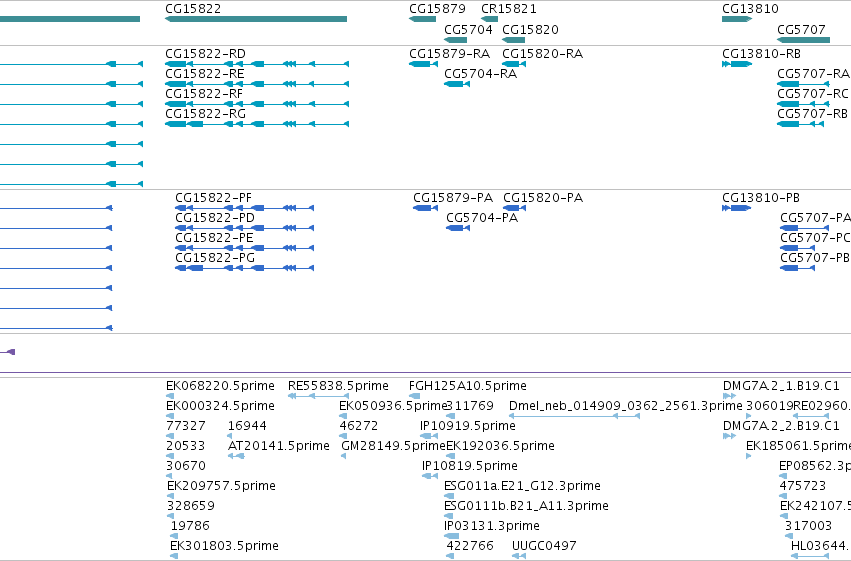Select transcript CG15822-RE
This screenshot has width=851, height=561.
coord(257,84)
